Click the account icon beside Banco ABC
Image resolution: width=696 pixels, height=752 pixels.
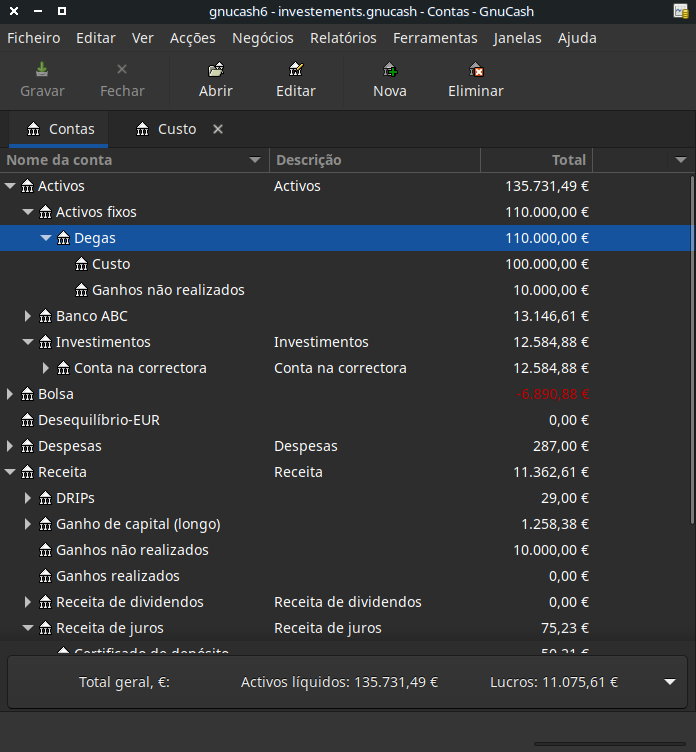tap(46, 316)
